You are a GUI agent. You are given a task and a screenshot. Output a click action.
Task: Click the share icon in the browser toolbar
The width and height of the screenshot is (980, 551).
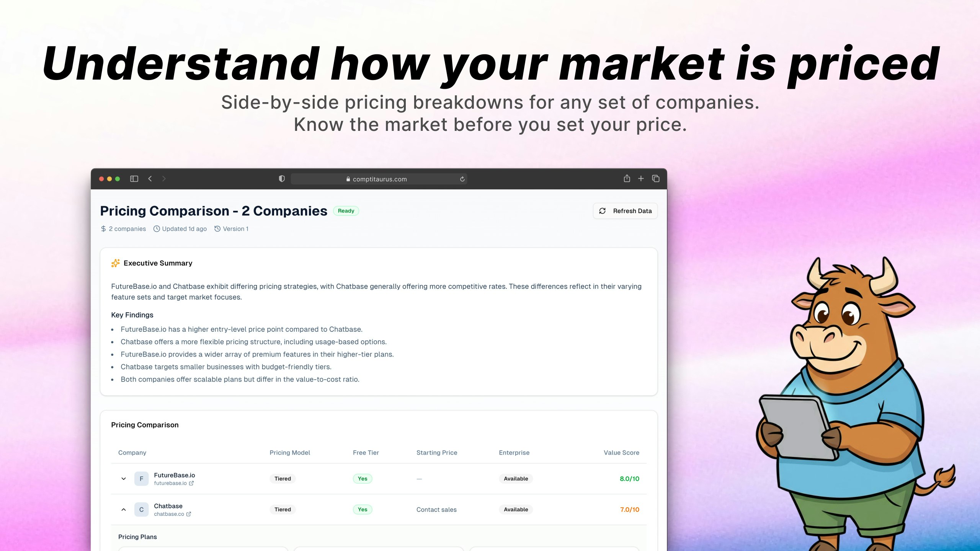(627, 178)
